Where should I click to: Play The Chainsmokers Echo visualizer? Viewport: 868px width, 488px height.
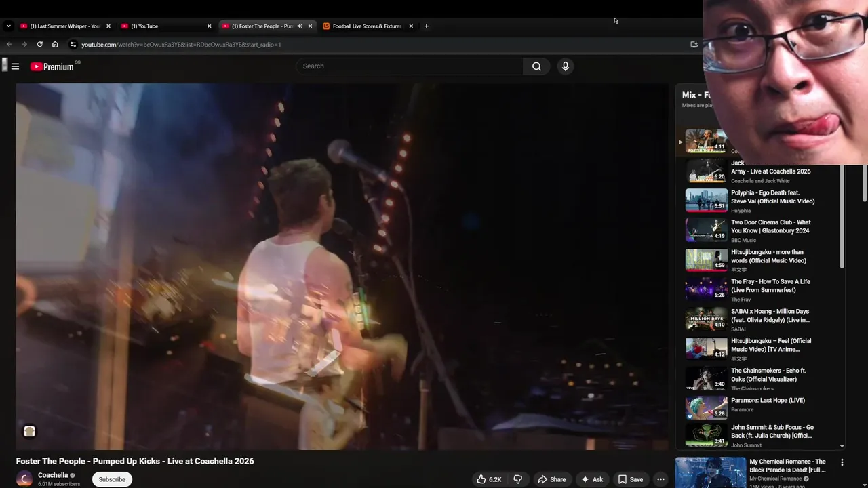762,379
